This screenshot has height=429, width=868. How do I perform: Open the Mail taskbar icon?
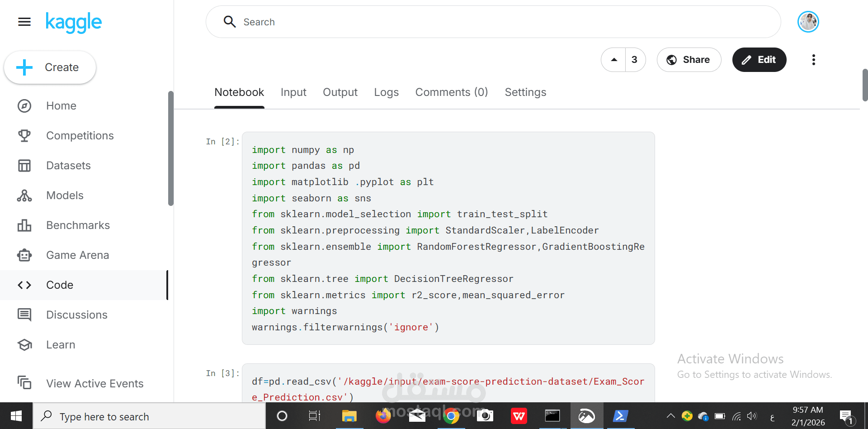click(x=417, y=416)
